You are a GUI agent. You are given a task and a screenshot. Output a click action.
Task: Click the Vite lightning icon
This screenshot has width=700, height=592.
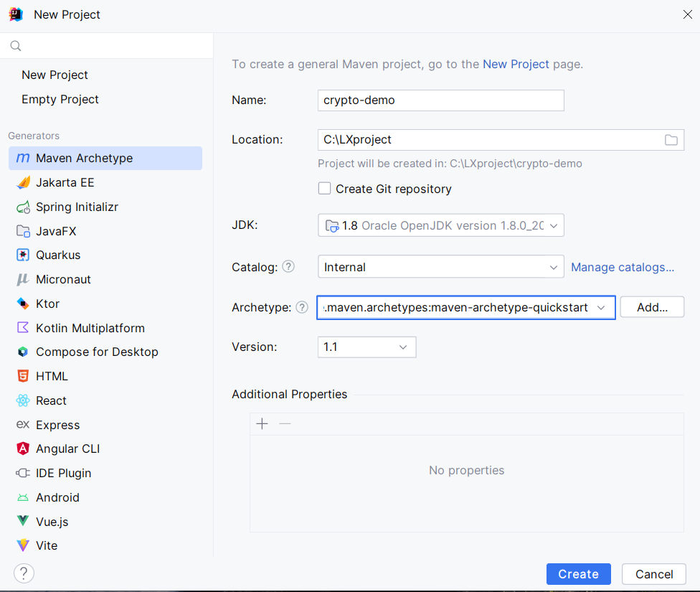tap(23, 545)
